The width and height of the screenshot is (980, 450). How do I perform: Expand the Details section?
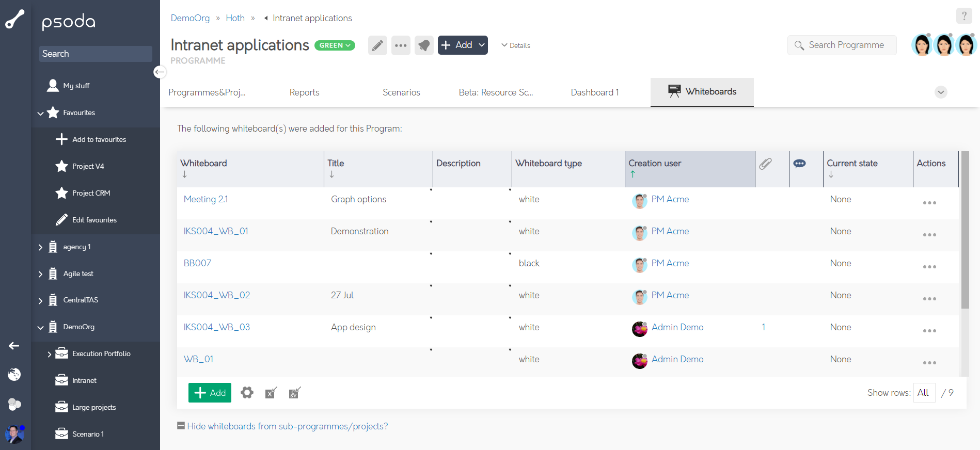point(516,45)
